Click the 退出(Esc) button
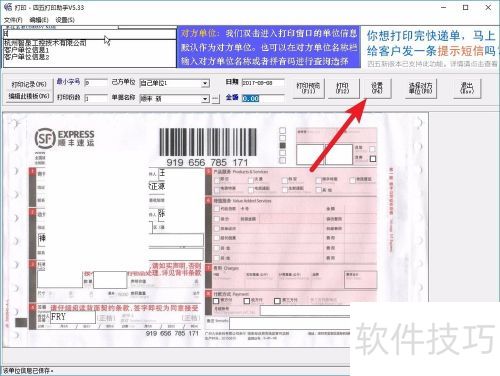Image resolution: width=500 pixels, height=376 pixels. (x=467, y=88)
